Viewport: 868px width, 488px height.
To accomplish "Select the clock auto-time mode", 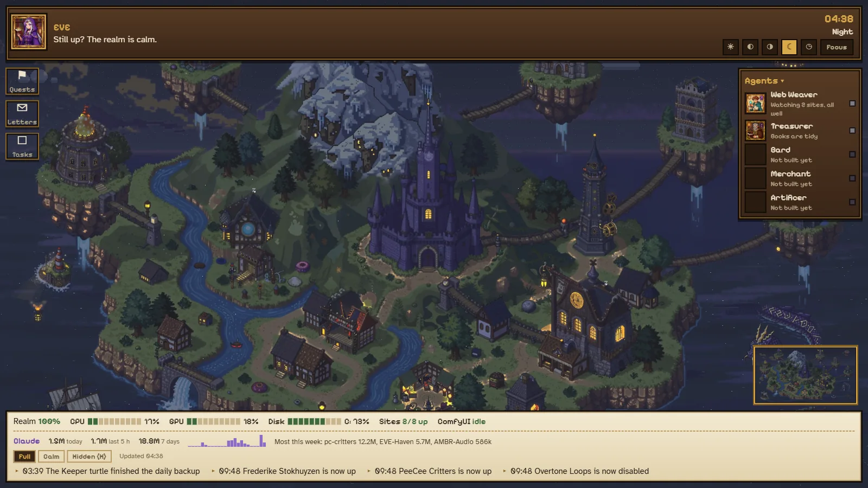I will click(x=809, y=47).
